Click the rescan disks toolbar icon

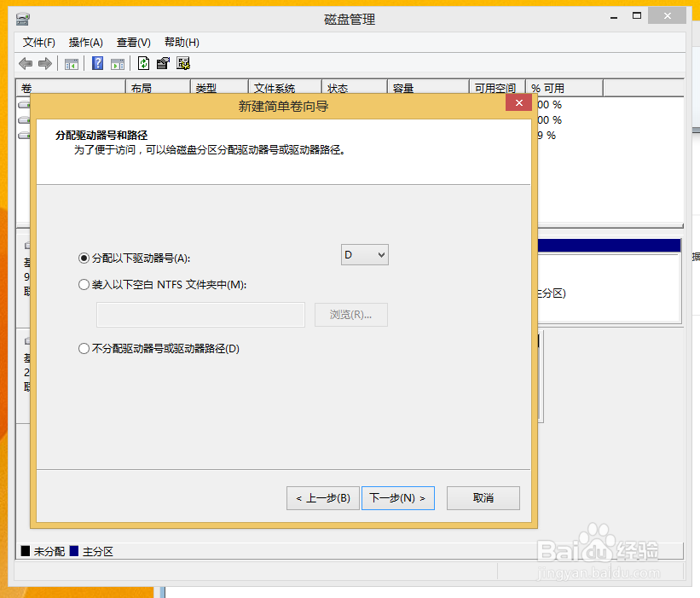pyautogui.click(x=182, y=63)
